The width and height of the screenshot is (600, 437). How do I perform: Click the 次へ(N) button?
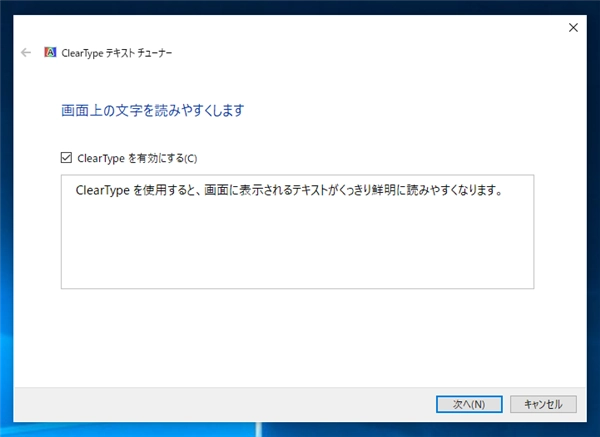[469, 404]
